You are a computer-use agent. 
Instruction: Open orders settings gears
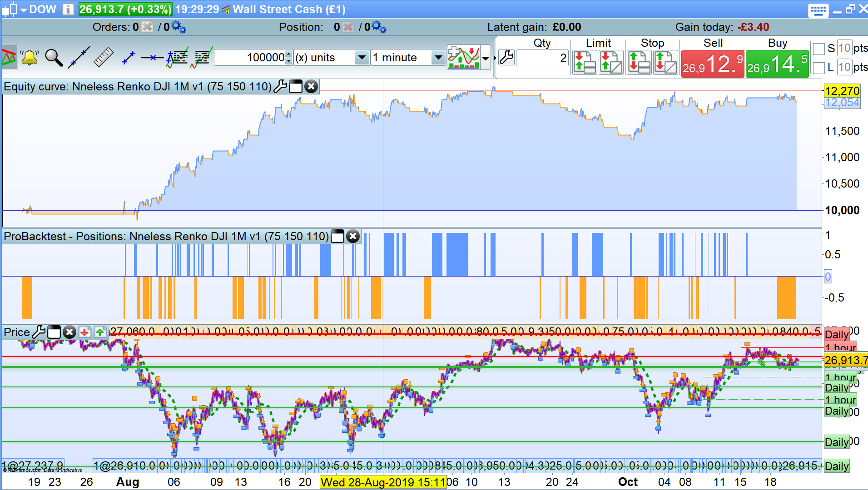[179, 27]
